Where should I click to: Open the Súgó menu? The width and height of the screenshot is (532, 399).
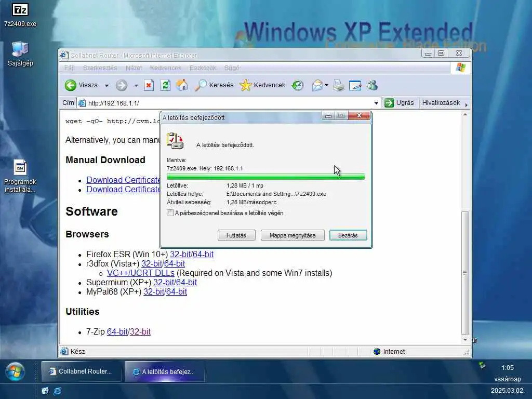click(x=232, y=68)
